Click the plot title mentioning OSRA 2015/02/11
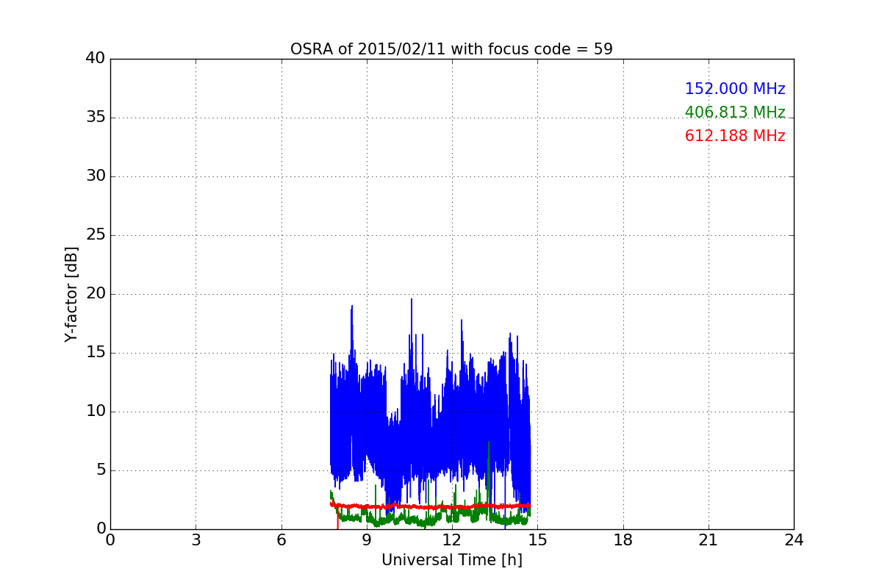 click(451, 49)
